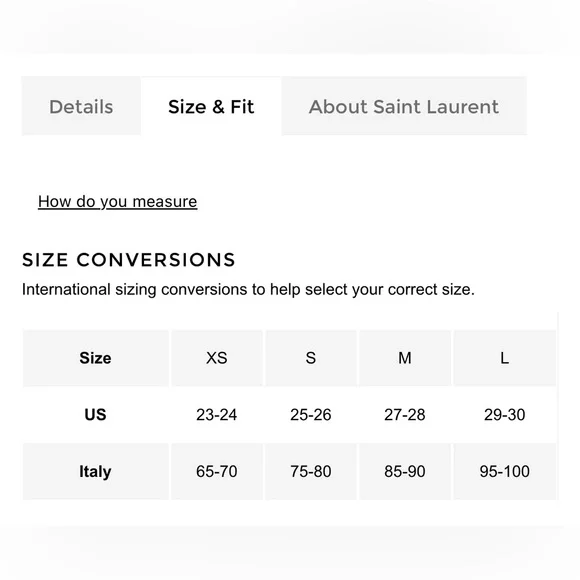
Task: Click the Size row header cell
Action: coord(95,358)
